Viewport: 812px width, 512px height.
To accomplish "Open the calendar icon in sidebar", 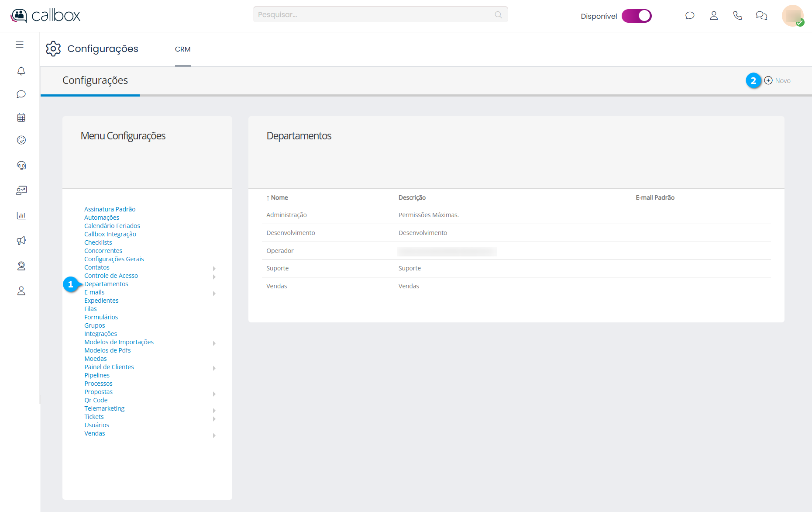I will (21, 118).
